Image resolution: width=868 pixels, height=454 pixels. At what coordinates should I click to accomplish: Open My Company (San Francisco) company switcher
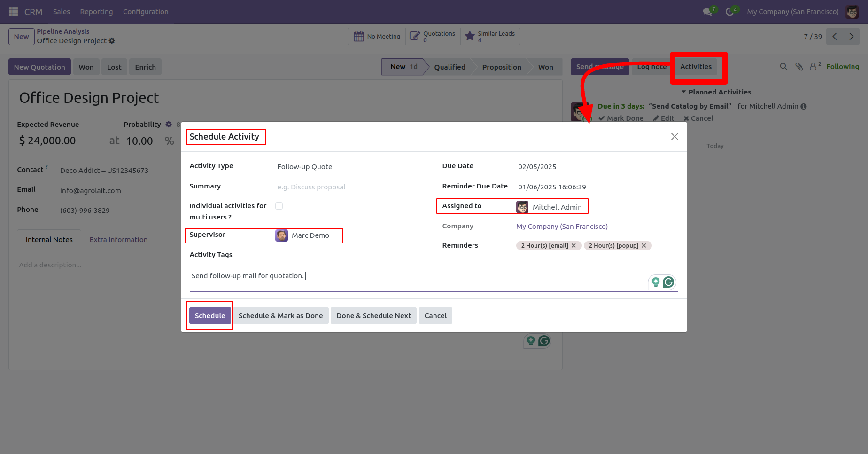[793, 12]
